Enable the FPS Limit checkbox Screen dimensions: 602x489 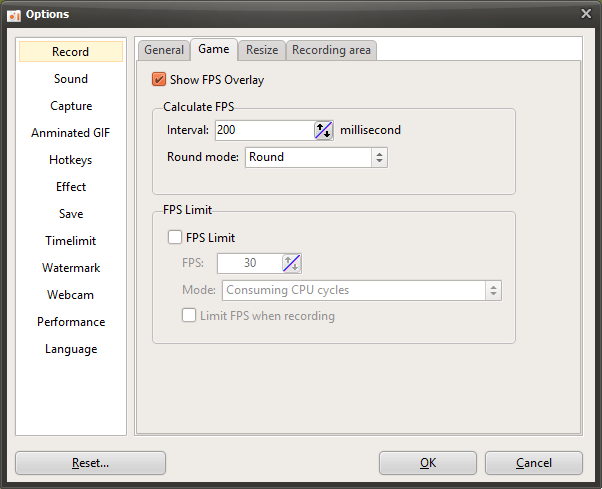(175, 238)
